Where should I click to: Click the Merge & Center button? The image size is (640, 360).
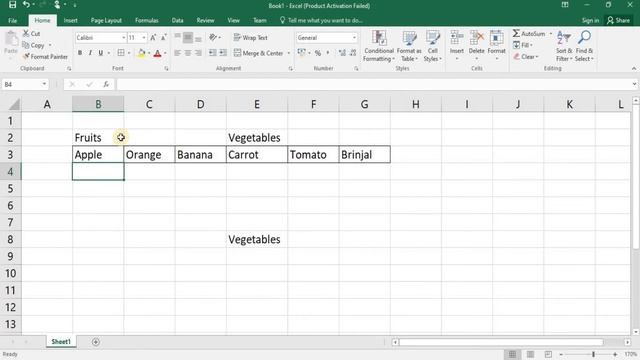click(x=258, y=53)
